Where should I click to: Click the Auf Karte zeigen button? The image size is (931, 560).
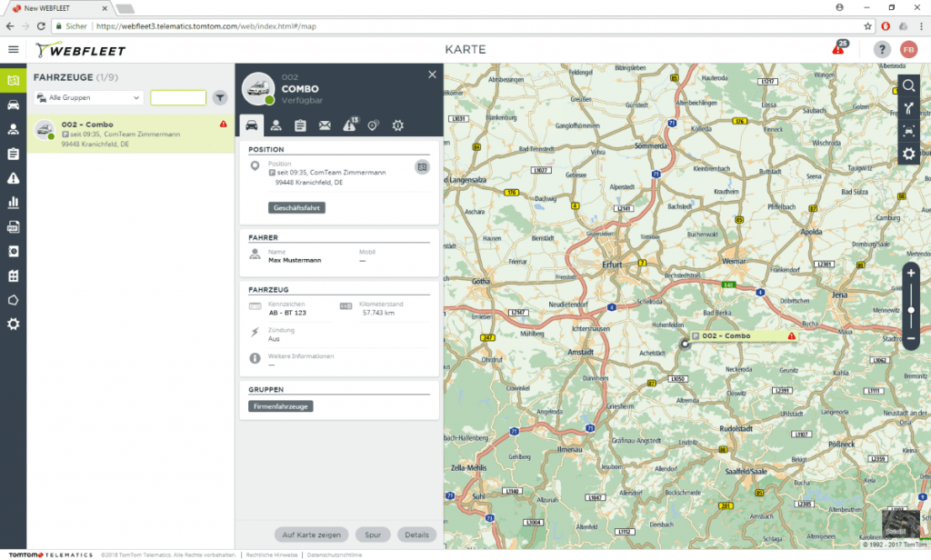tap(312, 535)
